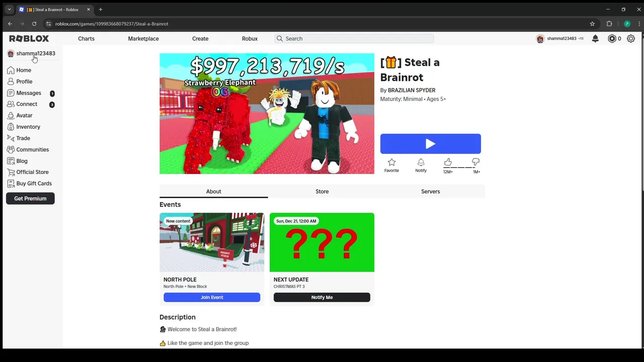644x362 pixels.
Task: Reload the page in Chrome
Action: 34,24
